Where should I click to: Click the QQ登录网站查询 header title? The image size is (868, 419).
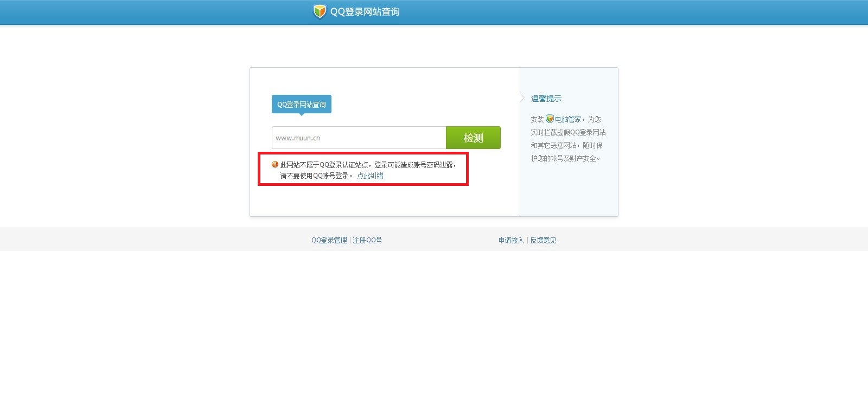click(x=365, y=11)
